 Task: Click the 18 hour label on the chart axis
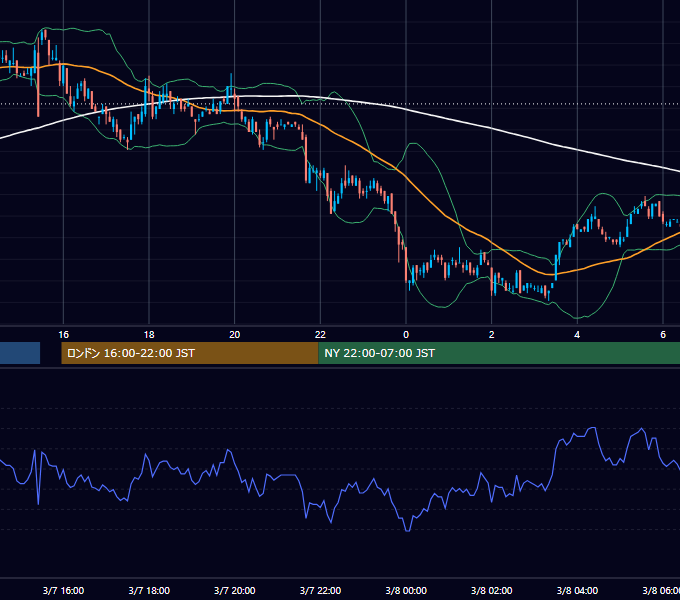point(149,334)
